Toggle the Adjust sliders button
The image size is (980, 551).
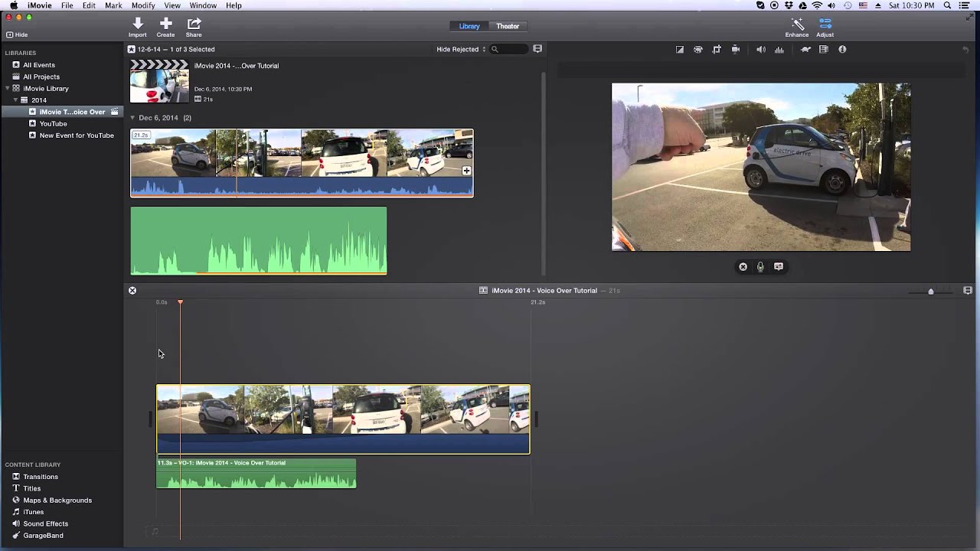pos(825,28)
